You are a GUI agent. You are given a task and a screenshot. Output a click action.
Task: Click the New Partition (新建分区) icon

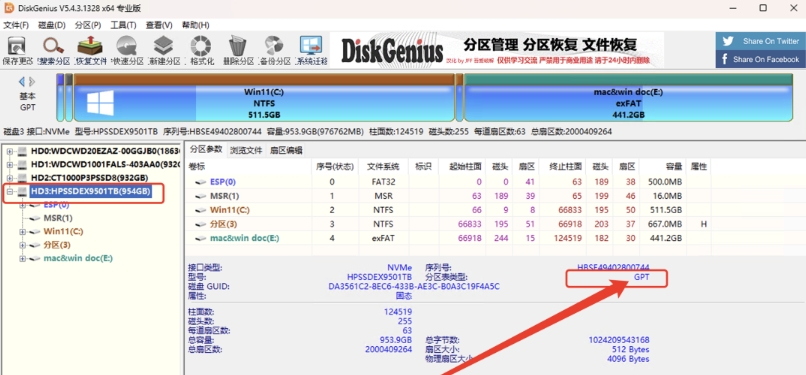(x=164, y=50)
